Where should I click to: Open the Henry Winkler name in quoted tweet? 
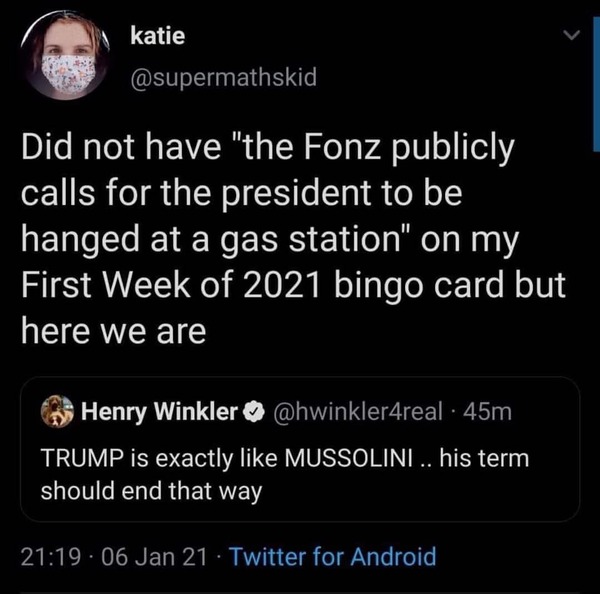(160, 412)
